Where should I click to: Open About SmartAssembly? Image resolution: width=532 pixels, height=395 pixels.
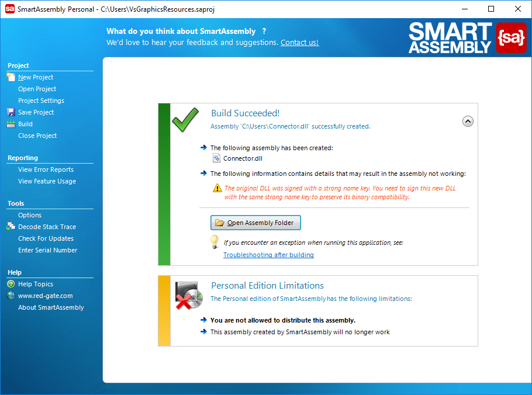[51, 307]
